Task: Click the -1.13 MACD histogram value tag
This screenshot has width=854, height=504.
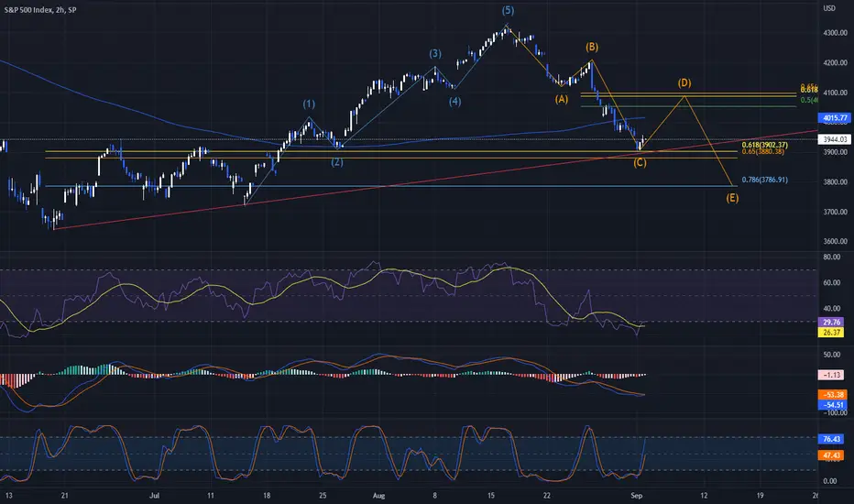Action: click(x=832, y=375)
